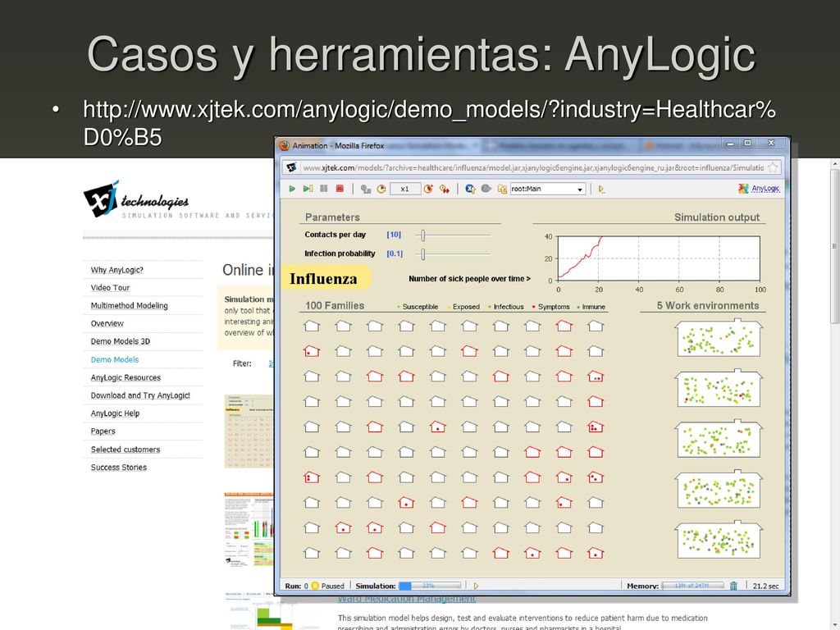Click the Parameters heading
This screenshot has height=630, width=840.
point(332,217)
